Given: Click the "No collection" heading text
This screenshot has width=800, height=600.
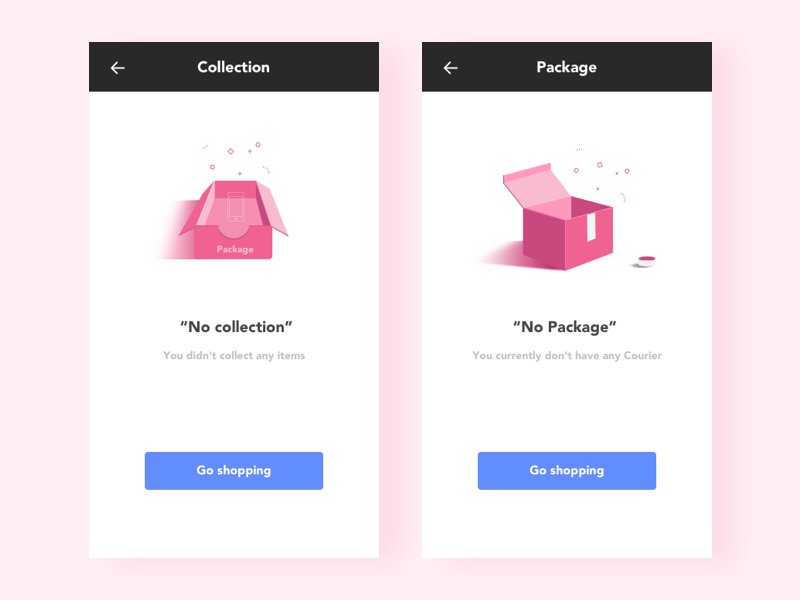Looking at the screenshot, I should point(236,327).
